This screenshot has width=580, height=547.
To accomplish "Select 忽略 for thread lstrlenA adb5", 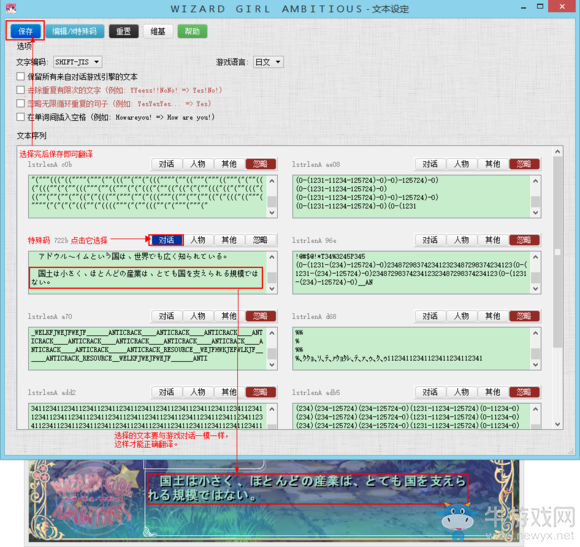I will pyautogui.click(x=524, y=392).
